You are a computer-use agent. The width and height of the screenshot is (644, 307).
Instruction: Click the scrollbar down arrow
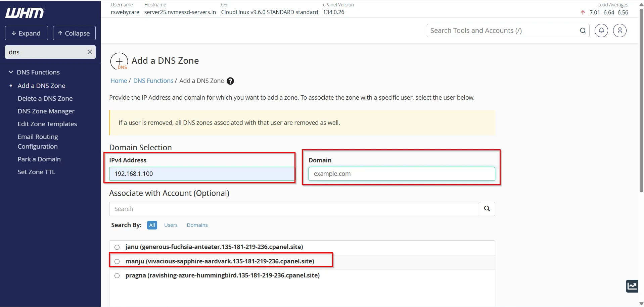[x=641, y=303]
